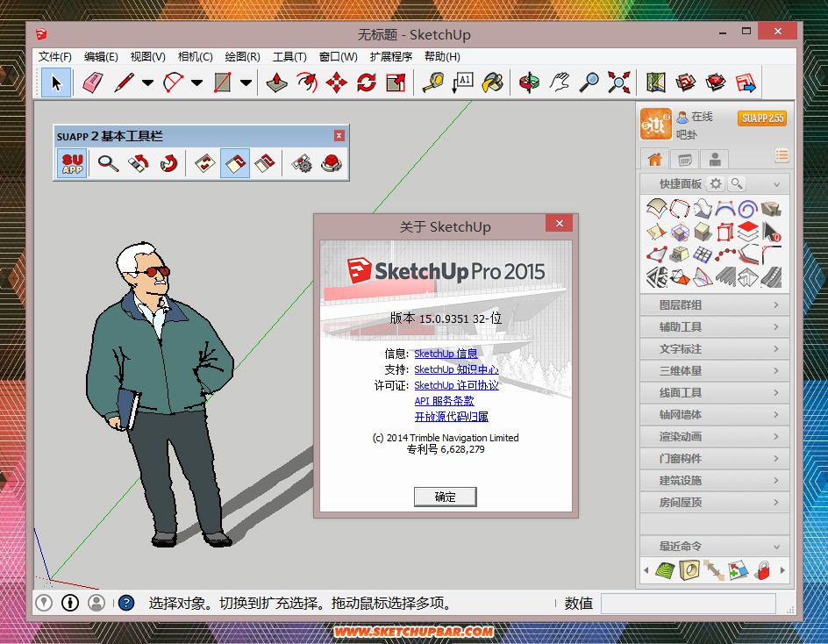Open the 相机(C) menu
Screen dimensions: 828x644
(195, 56)
